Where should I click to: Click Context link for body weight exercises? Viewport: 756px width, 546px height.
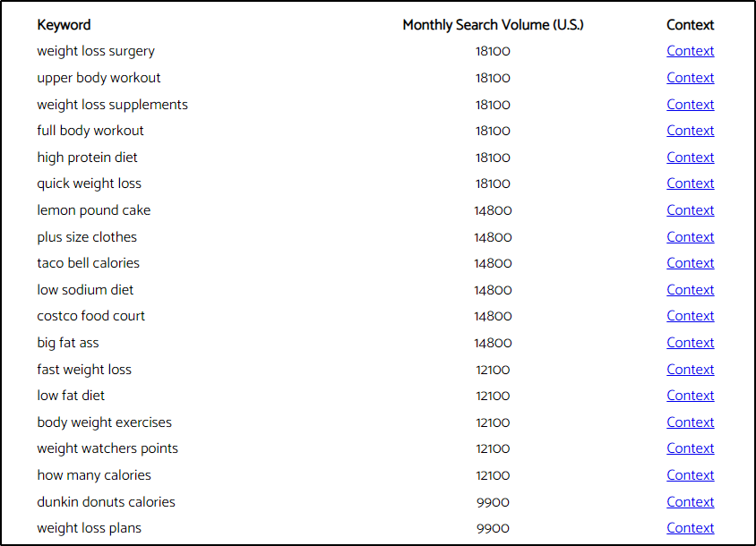[x=690, y=422]
